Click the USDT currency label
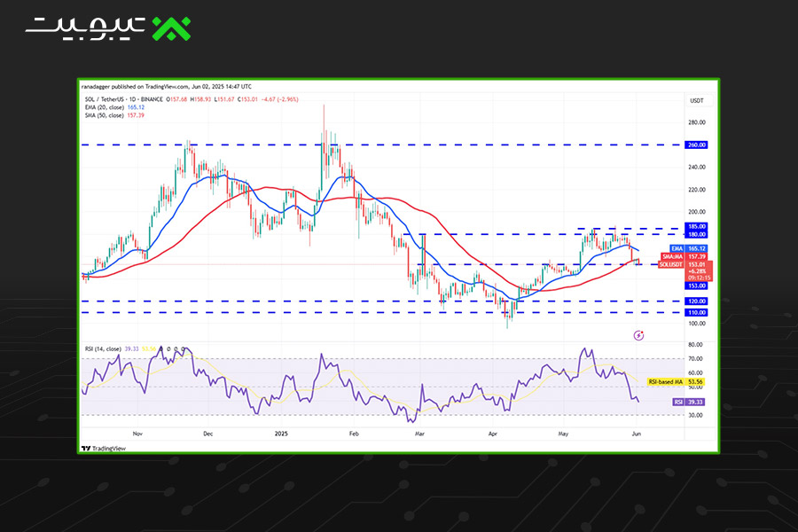 click(697, 101)
